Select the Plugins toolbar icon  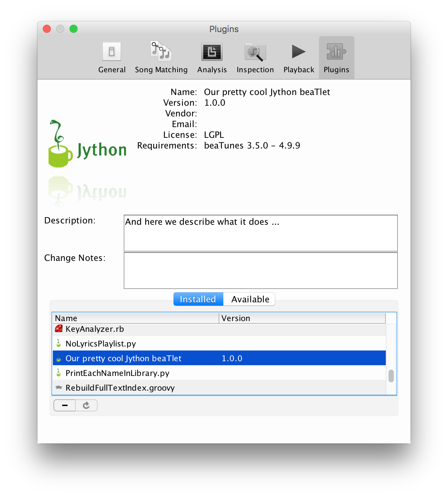336,58
